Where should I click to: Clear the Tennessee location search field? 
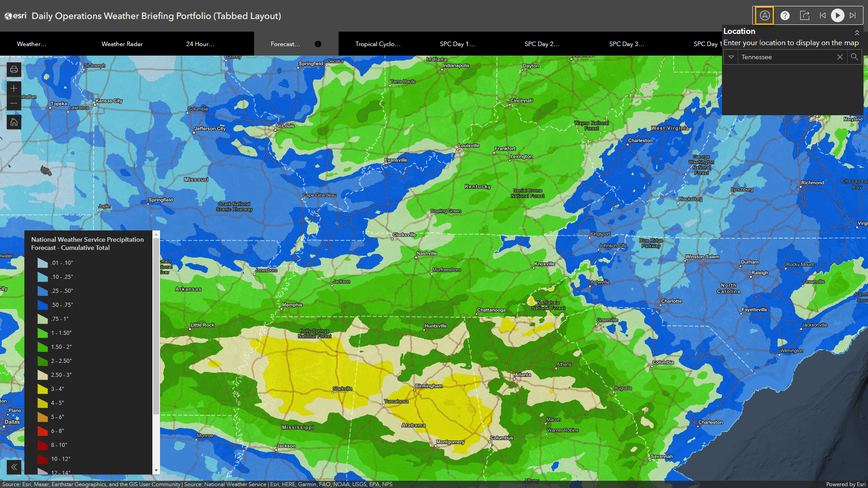[840, 56]
